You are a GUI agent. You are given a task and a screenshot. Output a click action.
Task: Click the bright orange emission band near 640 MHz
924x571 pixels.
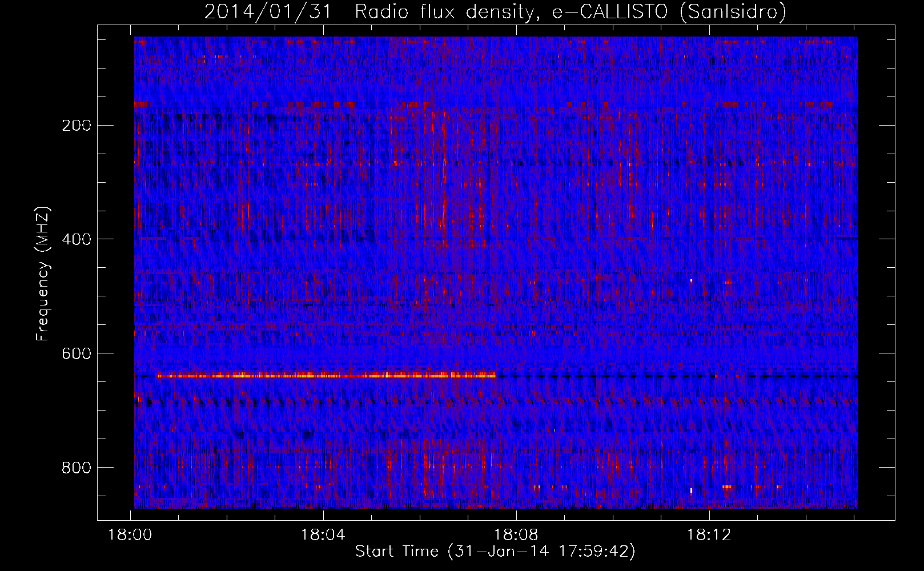point(326,375)
